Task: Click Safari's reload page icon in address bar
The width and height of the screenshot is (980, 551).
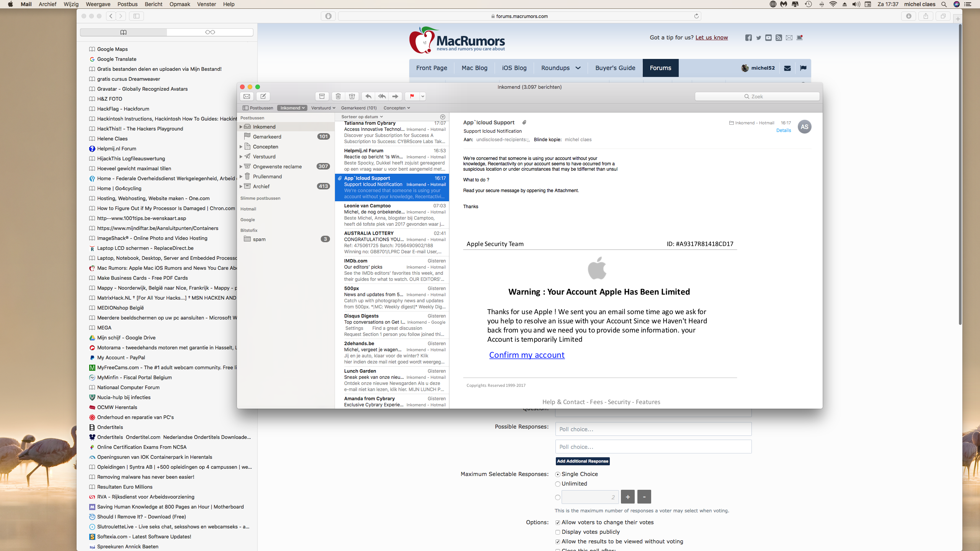Action: point(696,16)
